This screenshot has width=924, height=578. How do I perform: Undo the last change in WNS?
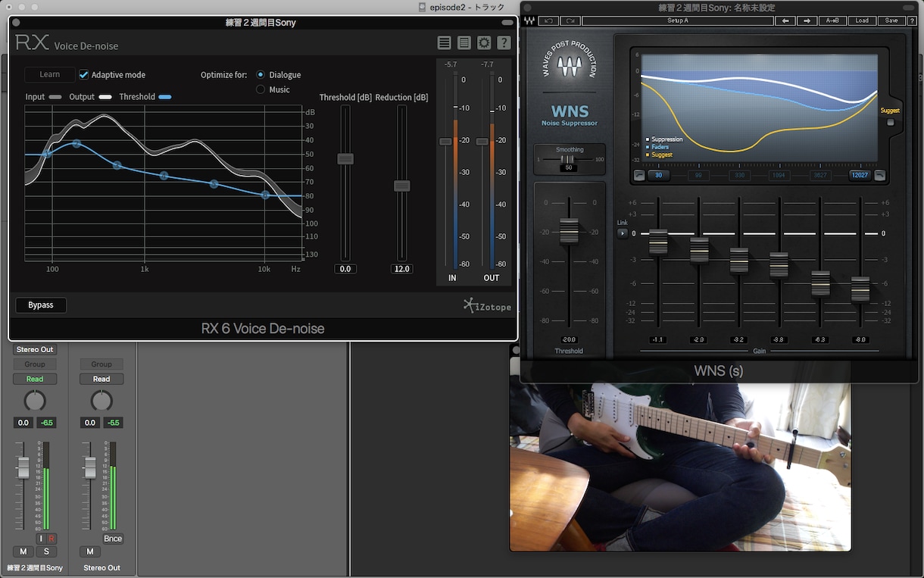tap(548, 20)
